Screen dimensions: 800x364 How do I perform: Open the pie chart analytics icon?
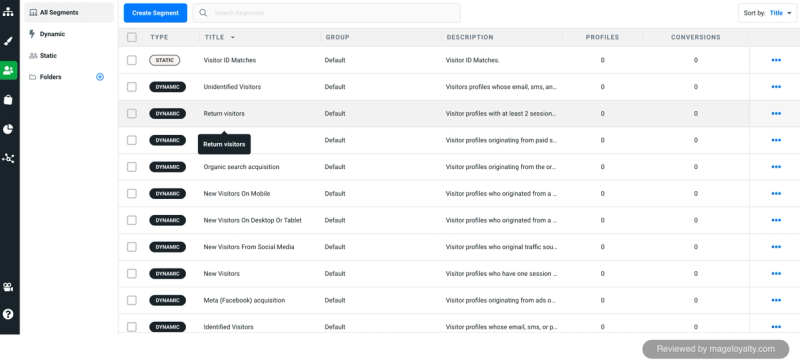pyautogui.click(x=8, y=129)
